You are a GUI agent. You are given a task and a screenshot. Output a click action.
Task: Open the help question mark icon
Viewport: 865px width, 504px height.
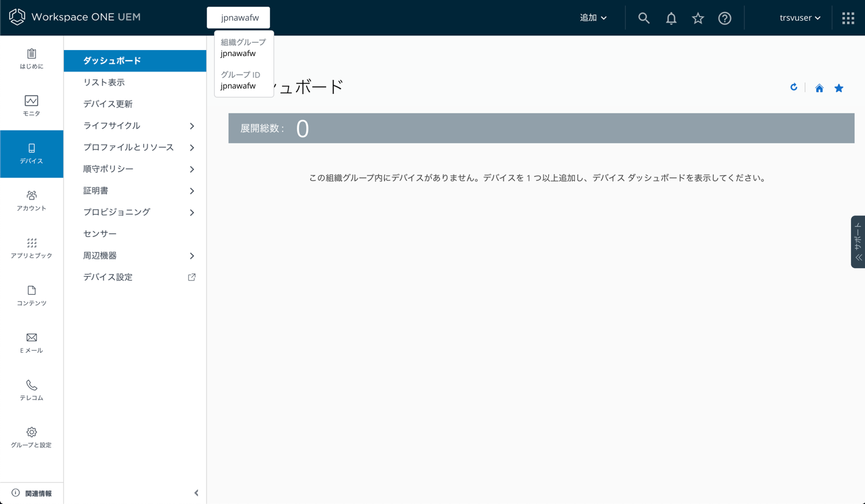725,18
